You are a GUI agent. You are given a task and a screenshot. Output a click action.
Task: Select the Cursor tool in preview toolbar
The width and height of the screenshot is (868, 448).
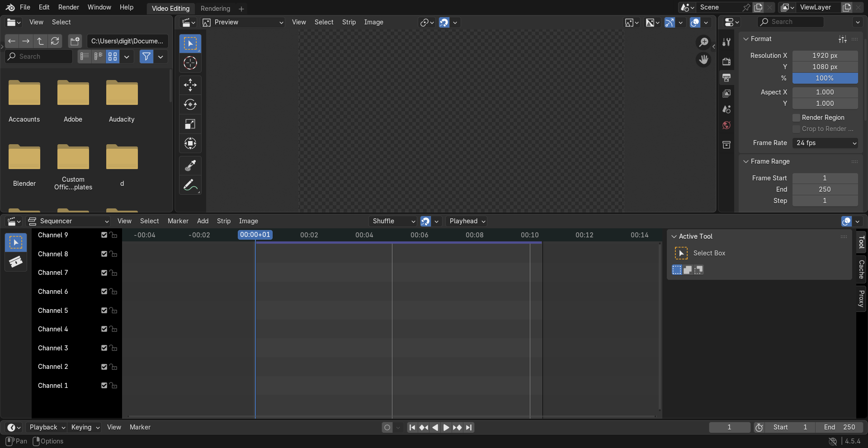coord(190,63)
